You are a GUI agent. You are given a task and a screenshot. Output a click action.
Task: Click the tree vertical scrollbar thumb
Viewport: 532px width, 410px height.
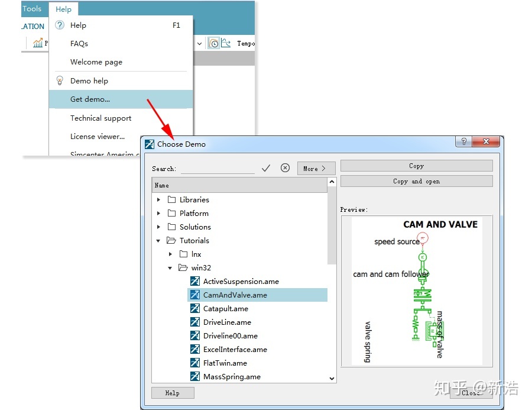tap(332, 225)
